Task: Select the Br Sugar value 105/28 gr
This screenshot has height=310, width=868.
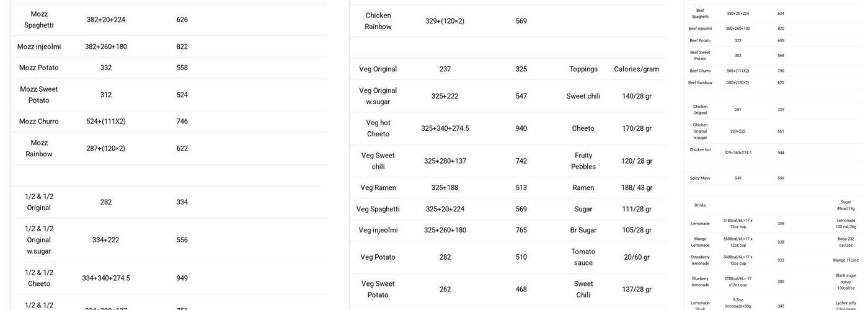Action: click(x=637, y=231)
